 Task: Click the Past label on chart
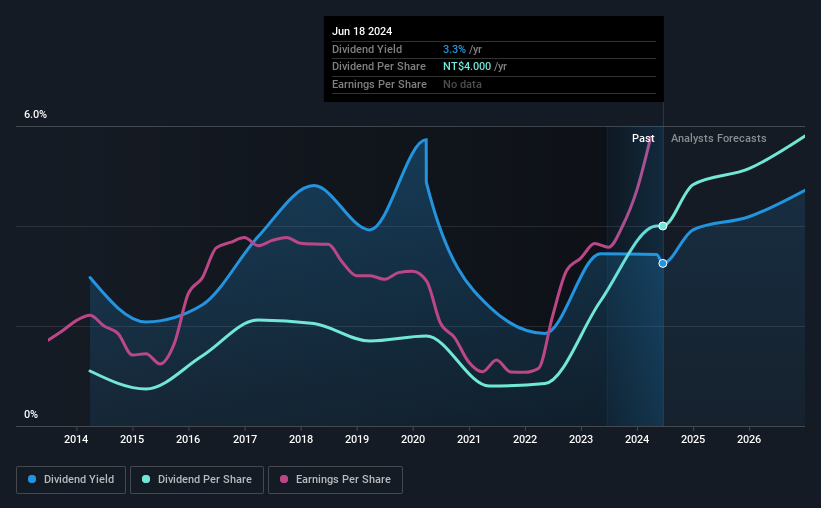click(x=643, y=138)
